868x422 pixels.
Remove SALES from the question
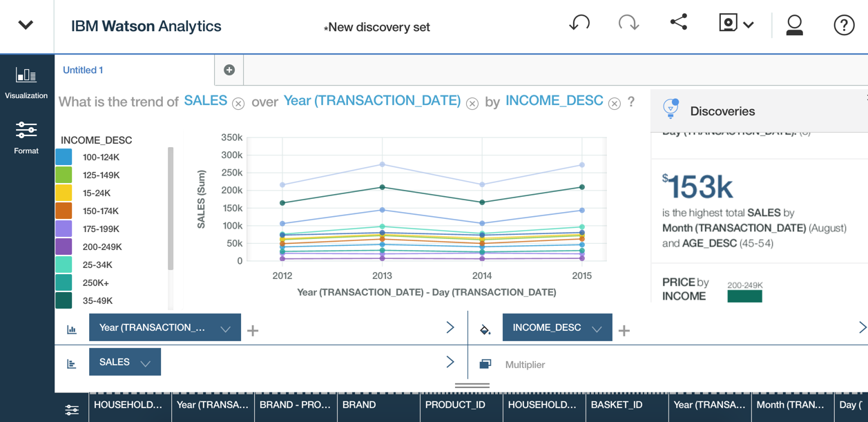pos(238,104)
